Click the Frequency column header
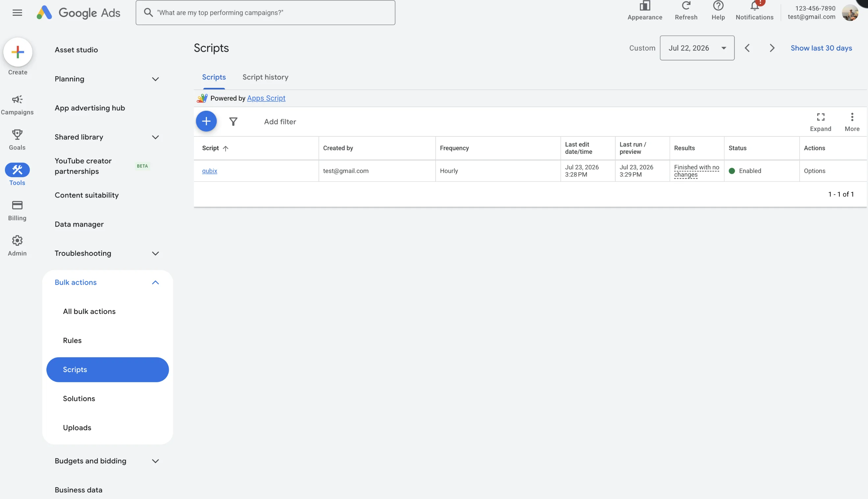The image size is (868, 499). click(x=454, y=148)
